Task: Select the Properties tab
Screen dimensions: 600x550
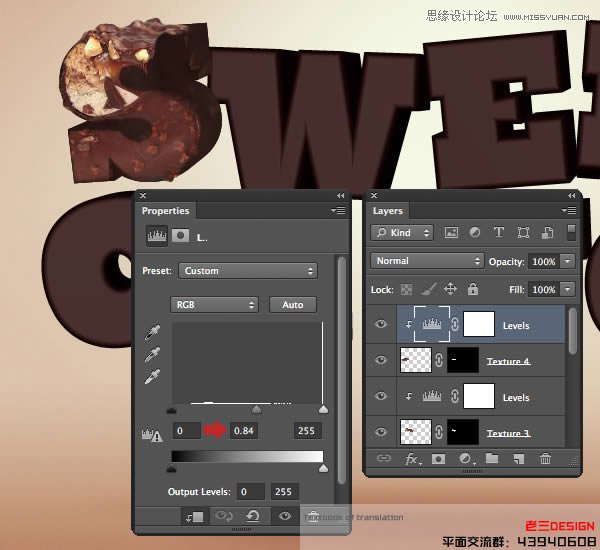Action: pyautogui.click(x=166, y=211)
